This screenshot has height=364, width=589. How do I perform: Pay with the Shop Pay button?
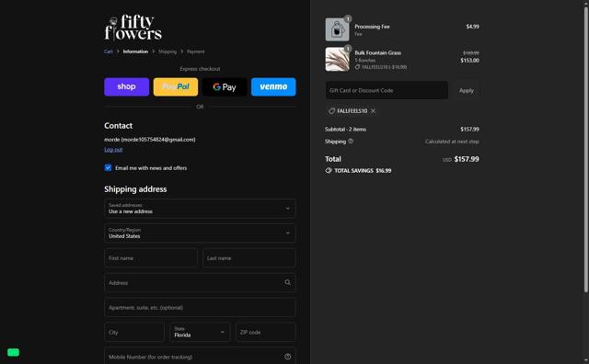127,86
